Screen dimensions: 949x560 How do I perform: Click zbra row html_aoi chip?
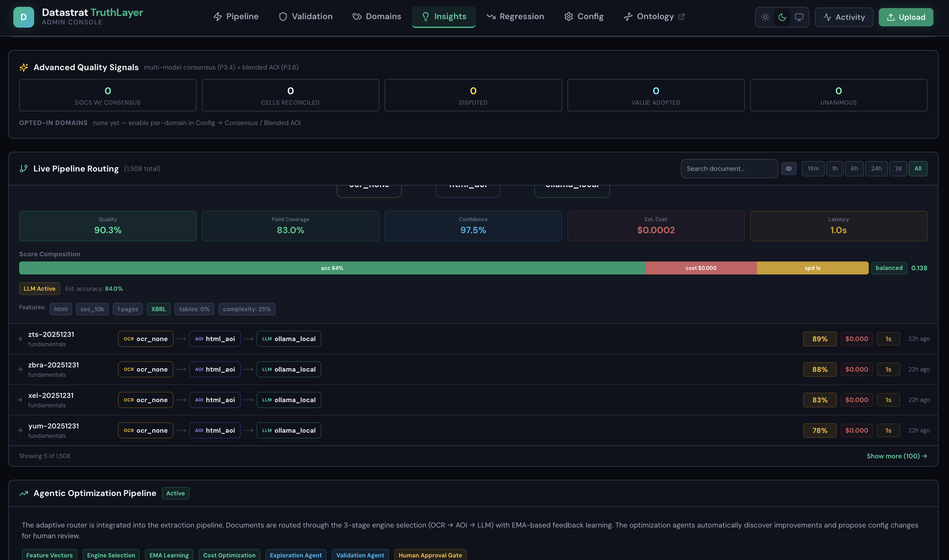215,369
